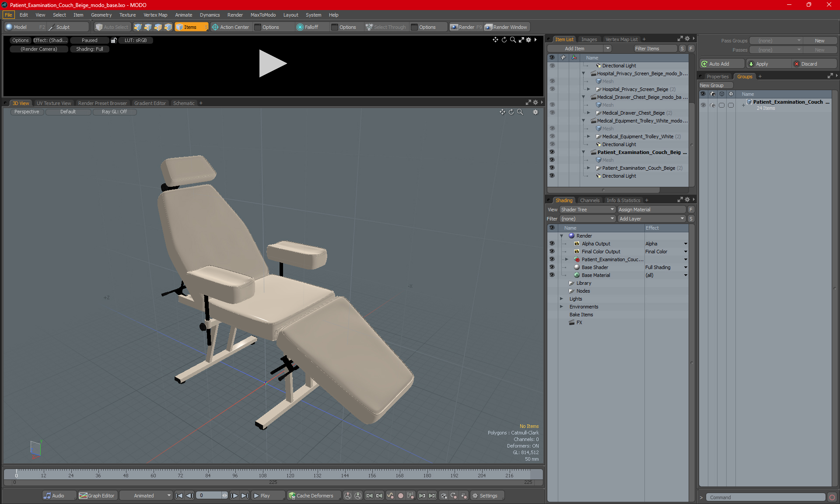
Task: Click the record keyframe icon
Action: coord(400,496)
